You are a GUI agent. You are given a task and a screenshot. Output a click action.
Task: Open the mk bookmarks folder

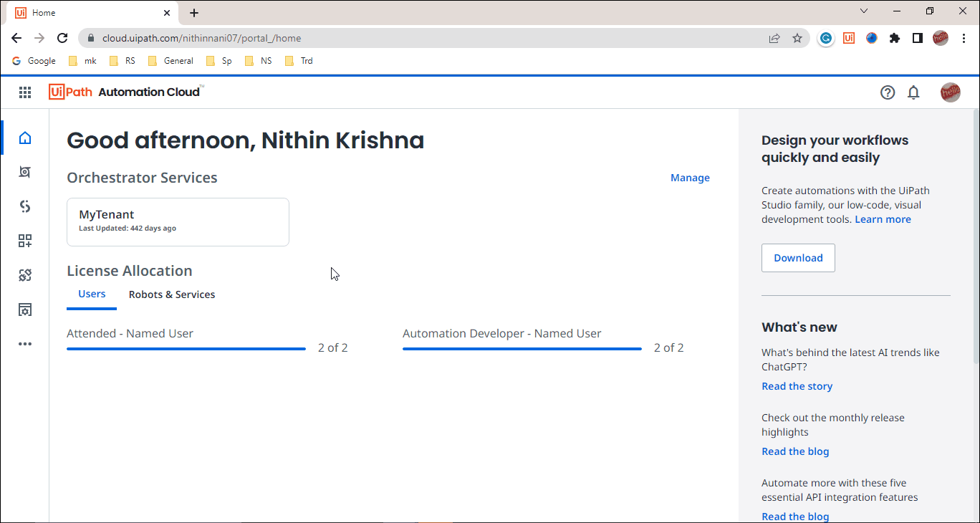pyautogui.click(x=82, y=61)
